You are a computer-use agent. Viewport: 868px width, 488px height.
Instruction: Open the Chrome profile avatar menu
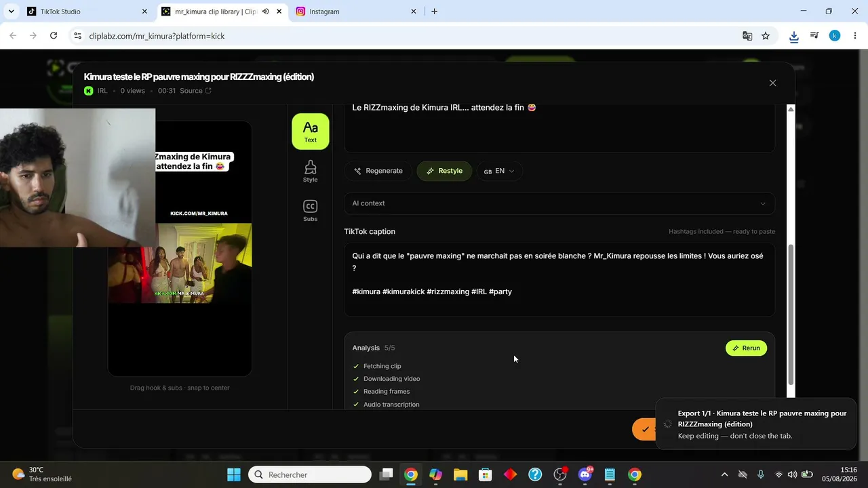tap(835, 36)
